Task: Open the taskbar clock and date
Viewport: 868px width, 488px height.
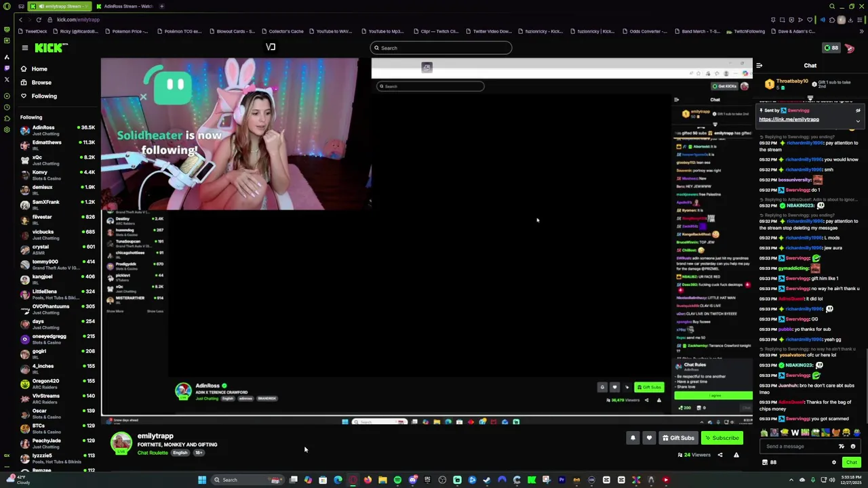Action: point(851,480)
